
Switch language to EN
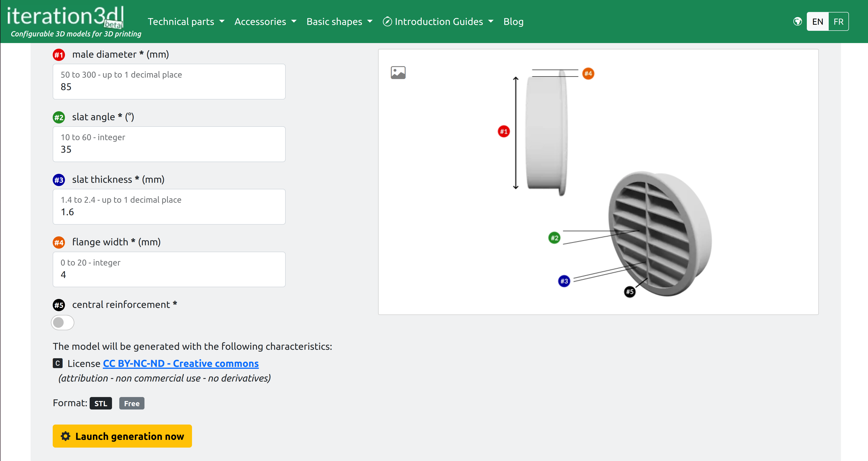click(x=817, y=22)
